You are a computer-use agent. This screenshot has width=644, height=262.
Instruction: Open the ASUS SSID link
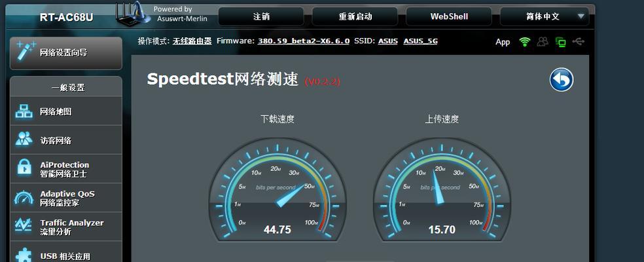click(x=387, y=41)
